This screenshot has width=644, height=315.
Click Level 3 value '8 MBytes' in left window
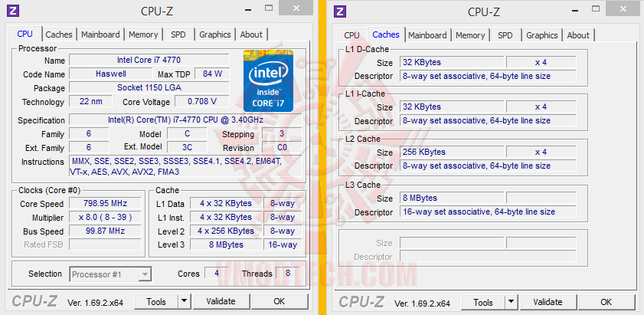coord(226,244)
